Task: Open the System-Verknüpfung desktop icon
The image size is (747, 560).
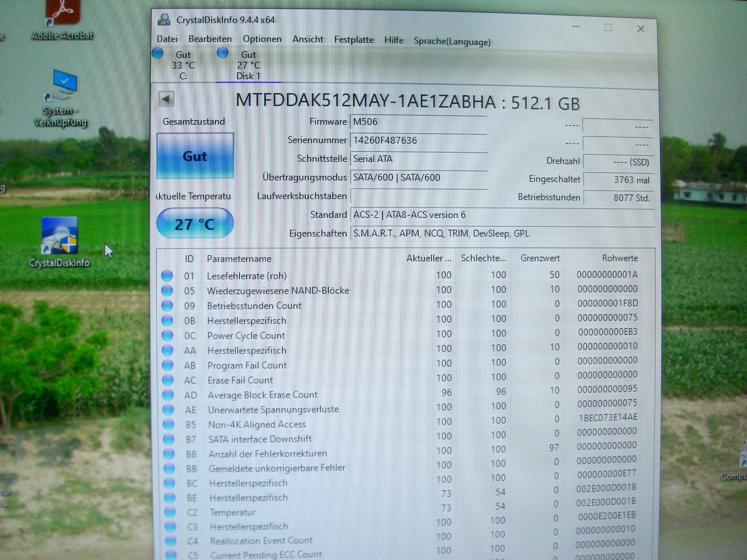Action: (61, 99)
